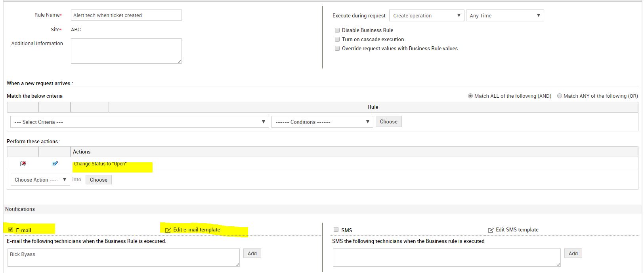Select Match ANY of the following (OR)
Image resolution: width=644 pixels, height=273 pixels.
pos(560,96)
